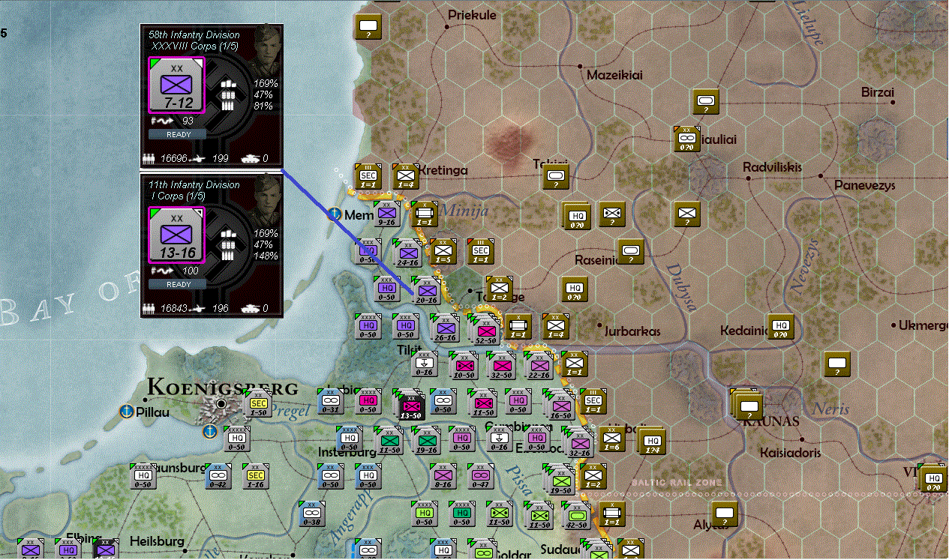
Task: Click the '11th Infantry Division' title
Action: click(194, 184)
